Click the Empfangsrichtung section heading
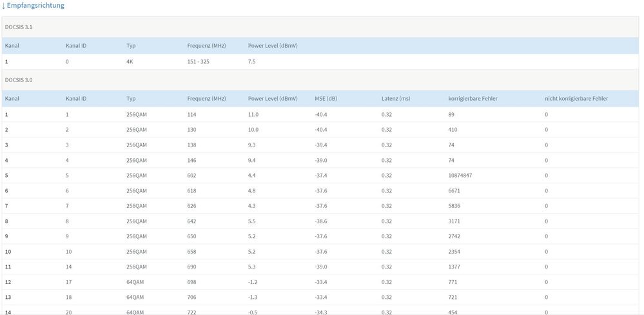This screenshot has height=315, width=644. (x=33, y=6)
